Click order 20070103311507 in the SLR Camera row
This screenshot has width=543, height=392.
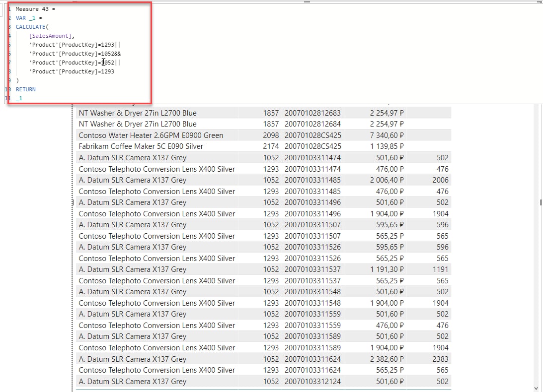tap(312, 225)
